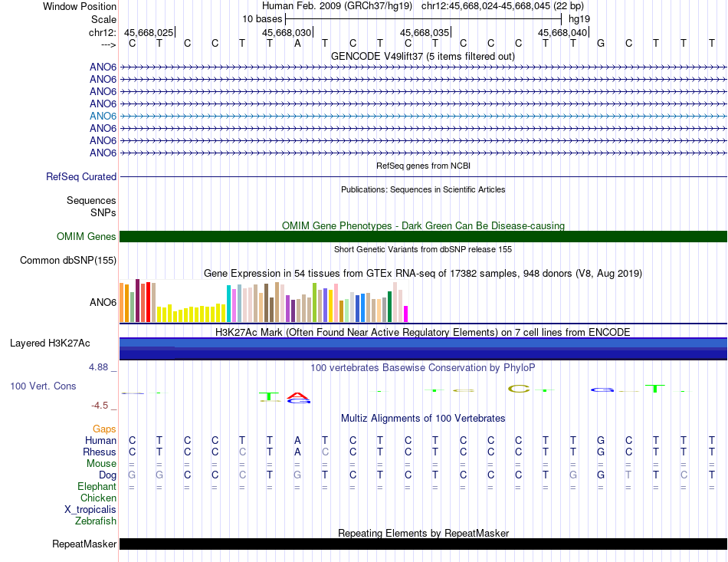
Task: Click the Human species label
Action: pos(100,440)
